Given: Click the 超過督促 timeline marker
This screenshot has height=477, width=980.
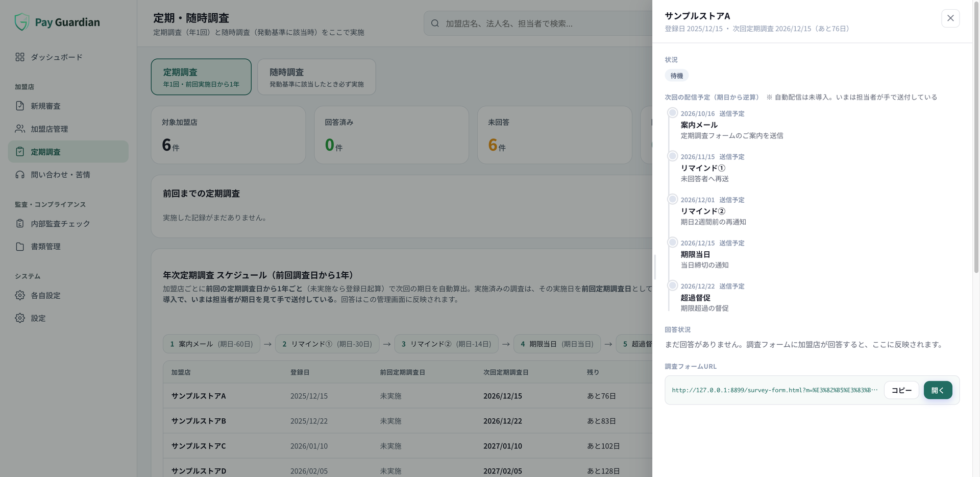Looking at the screenshot, I should (x=673, y=285).
